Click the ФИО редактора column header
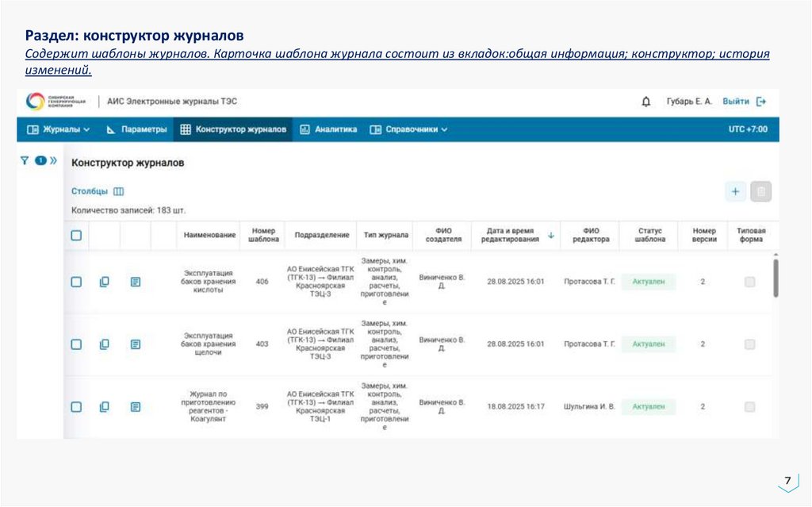The height and width of the screenshot is (507, 812). point(591,236)
